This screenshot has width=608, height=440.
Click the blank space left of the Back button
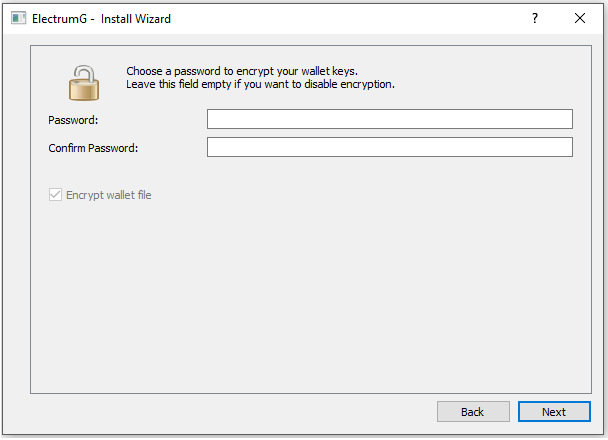pyautogui.click(x=230, y=412)
